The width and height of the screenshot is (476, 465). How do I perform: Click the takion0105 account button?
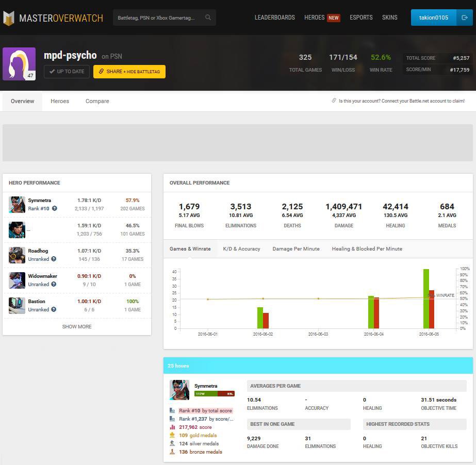(434, 18)
